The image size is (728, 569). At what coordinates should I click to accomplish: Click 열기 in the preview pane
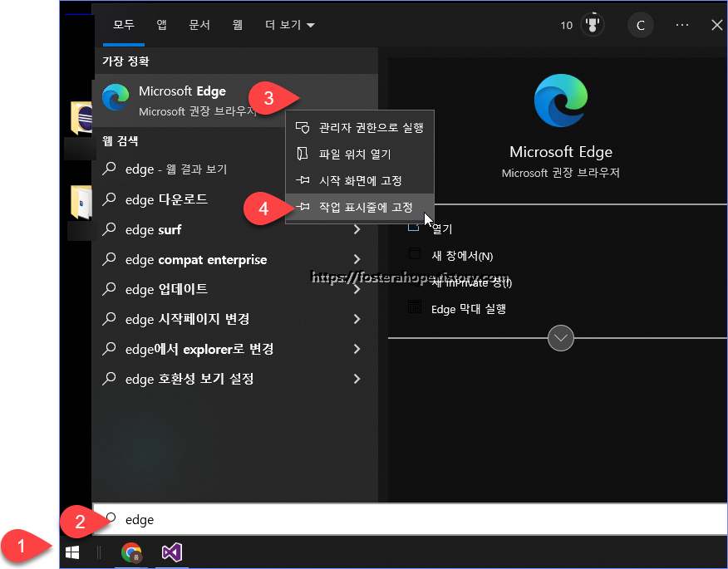[x=441, y=228]
